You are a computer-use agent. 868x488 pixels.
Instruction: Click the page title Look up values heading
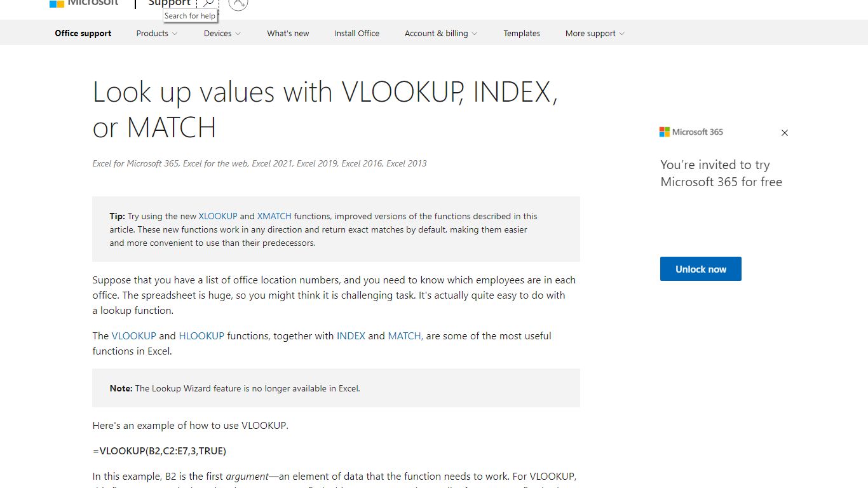tap(325, 109)
